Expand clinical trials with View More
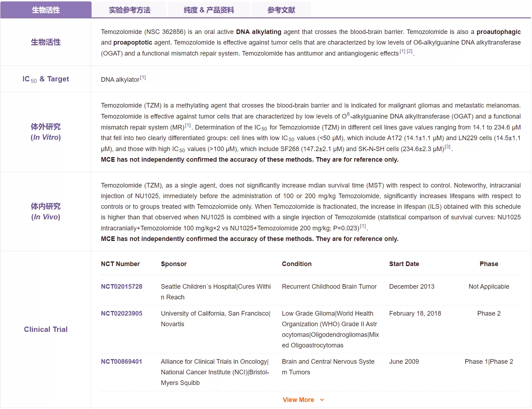The image size is (532, 409). point(298,400)
